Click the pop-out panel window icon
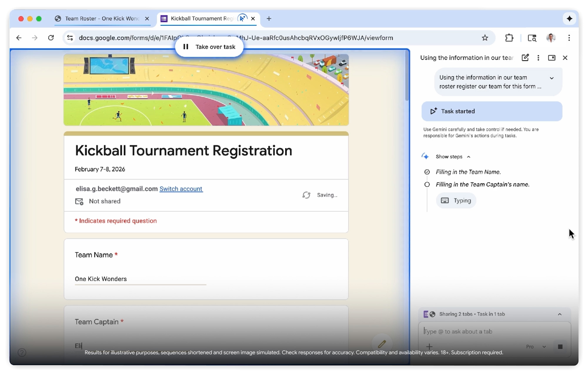The height and width of the screenshot is (375, 588). 552,58
